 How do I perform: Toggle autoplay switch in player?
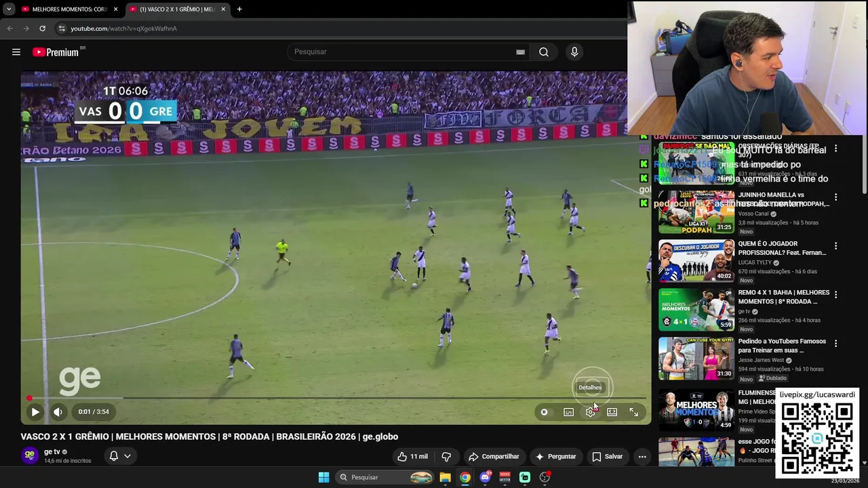pyautogui.click(x=544, y=412)
